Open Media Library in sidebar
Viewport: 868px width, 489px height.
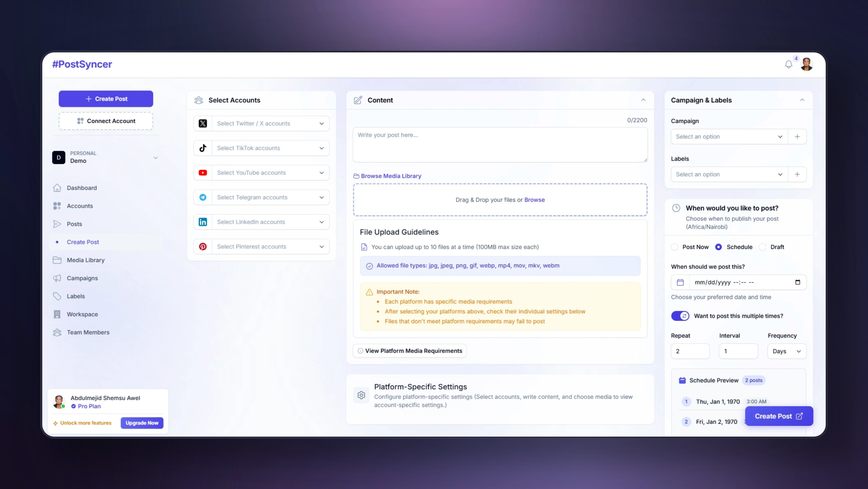point(106,260)
